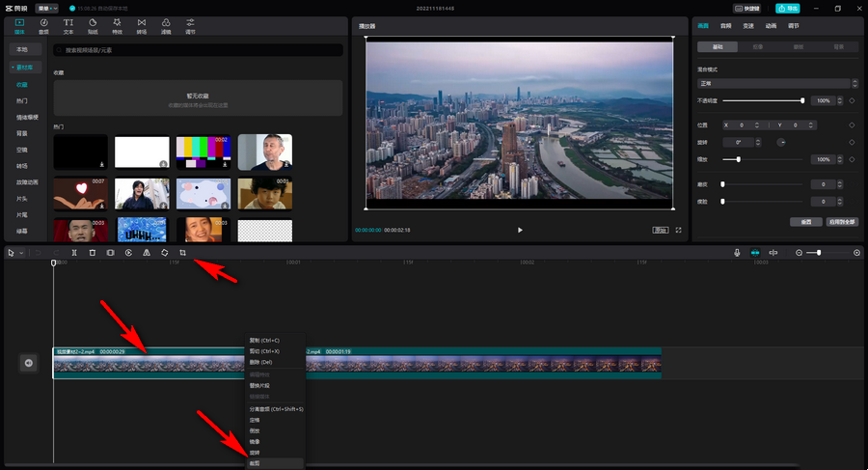Click the crop (裁剪) icon in timeline toolbar
868x470 pixels.
[182, 252]
